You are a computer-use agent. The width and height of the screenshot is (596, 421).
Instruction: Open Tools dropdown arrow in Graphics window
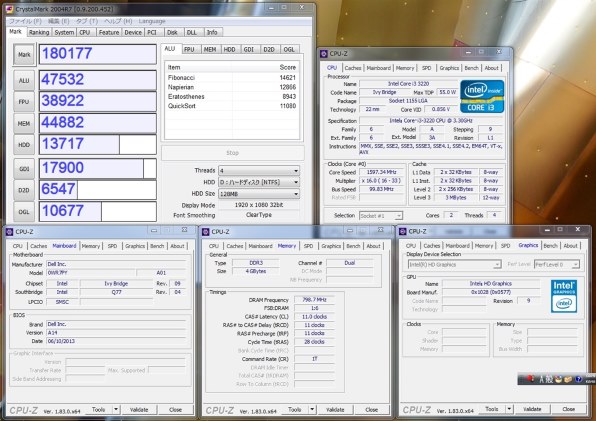click(x=509, y=409)
